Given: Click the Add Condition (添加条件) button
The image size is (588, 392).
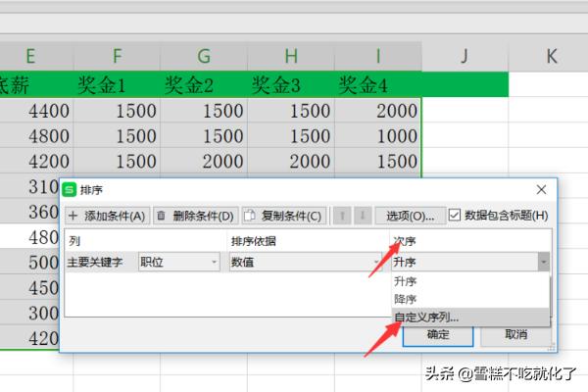Looking at the screenshot, I should click(107, 215).
